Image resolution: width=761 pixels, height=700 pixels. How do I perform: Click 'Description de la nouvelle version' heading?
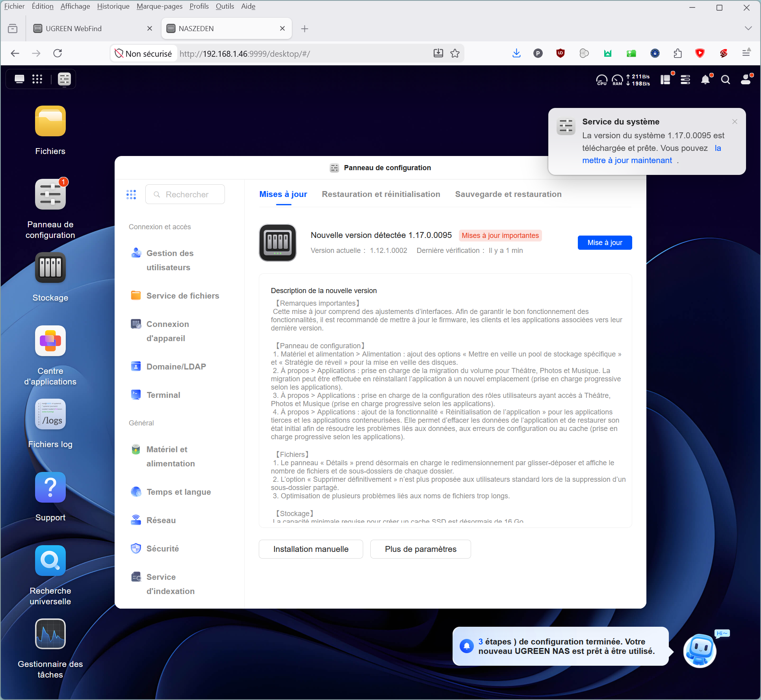coord(324,290)
